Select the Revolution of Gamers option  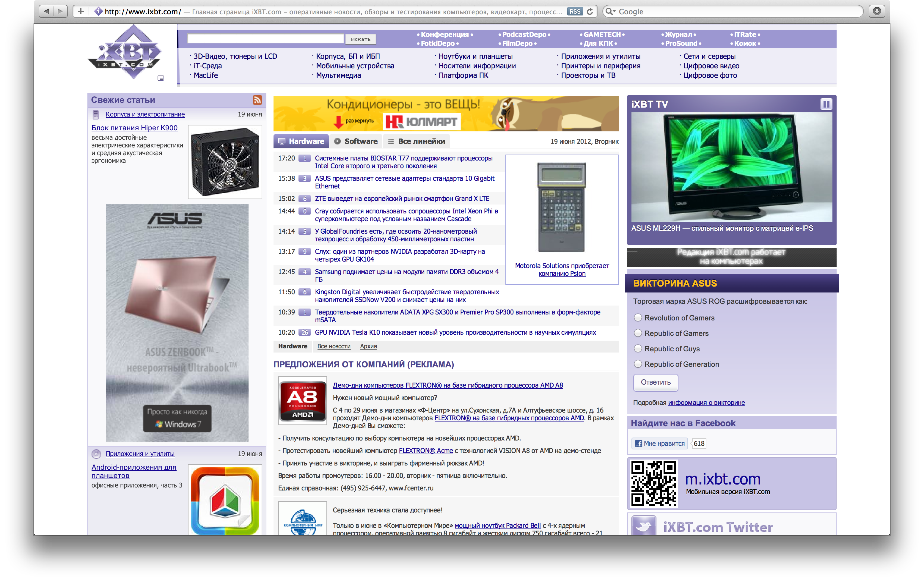point(638,318)
